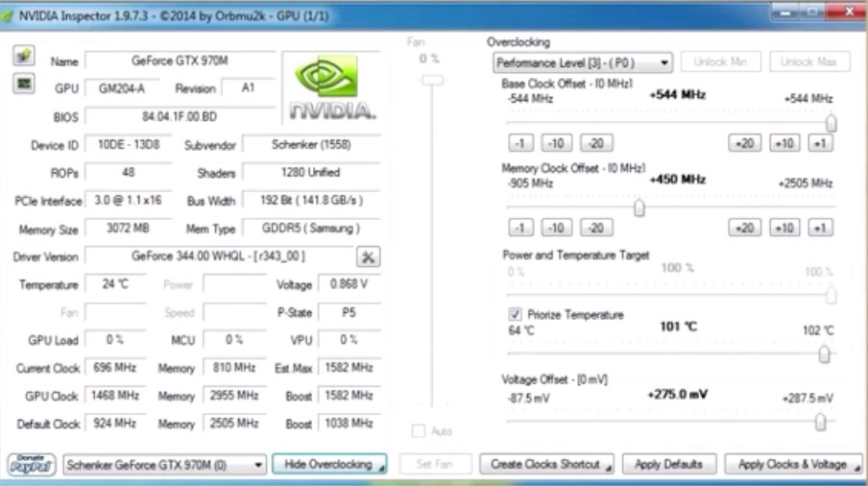Click the Power target slider handle
868x486 pixels.
pos(831,295)
